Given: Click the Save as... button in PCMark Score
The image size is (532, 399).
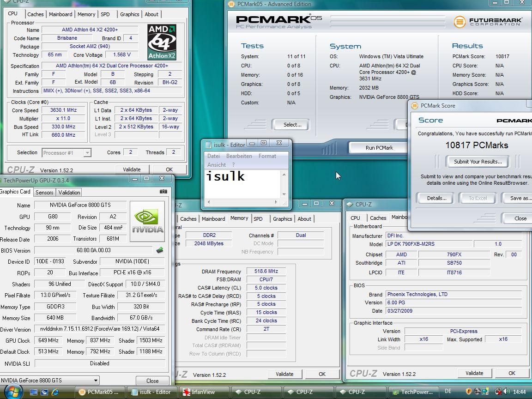Looking at the screenshot, I should point(518,198).
